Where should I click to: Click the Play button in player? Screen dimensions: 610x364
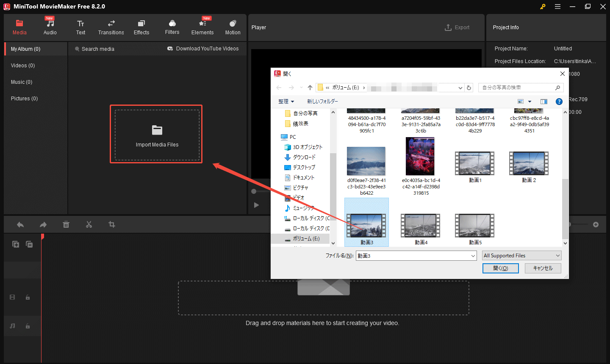256,205
